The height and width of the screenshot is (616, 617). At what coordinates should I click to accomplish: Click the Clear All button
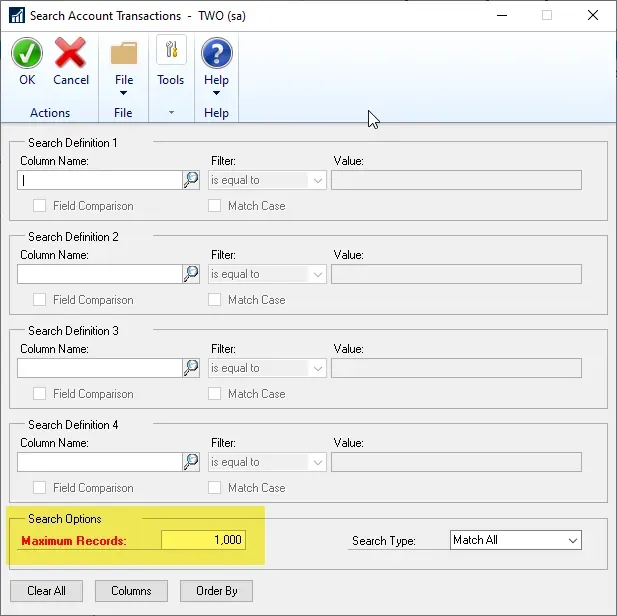click(46, 591)
